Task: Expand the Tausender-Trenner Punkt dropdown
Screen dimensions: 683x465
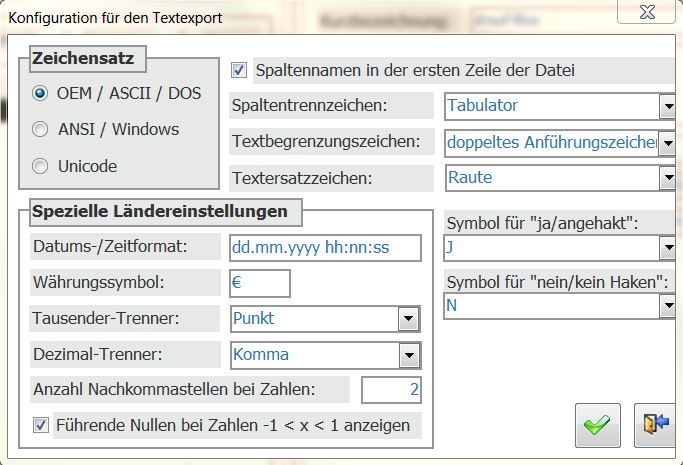Action: pyautogui.click(x=407, y=319)
